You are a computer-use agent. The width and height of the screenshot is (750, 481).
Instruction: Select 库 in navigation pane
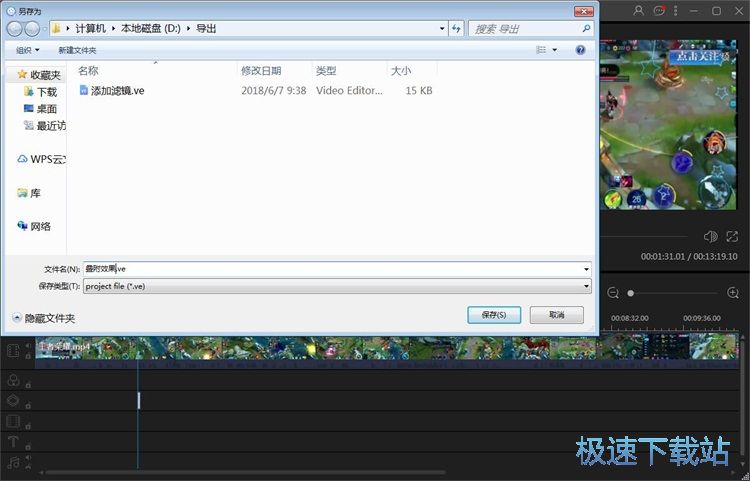29,193
